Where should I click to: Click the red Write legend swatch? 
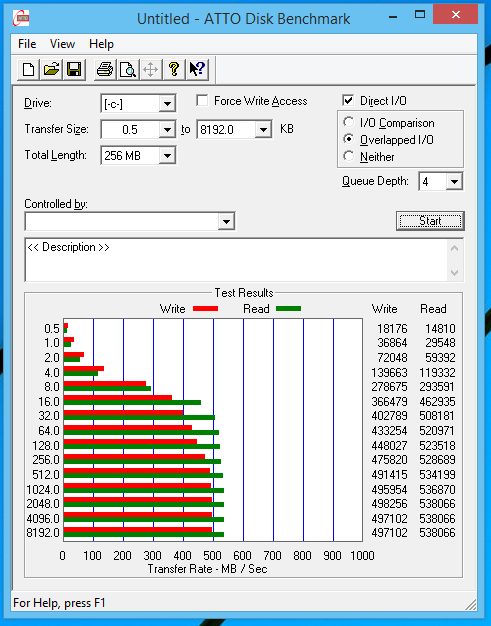point(205,308)
